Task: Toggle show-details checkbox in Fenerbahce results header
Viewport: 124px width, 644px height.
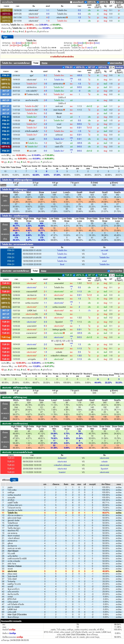Action: click(109, 271)
